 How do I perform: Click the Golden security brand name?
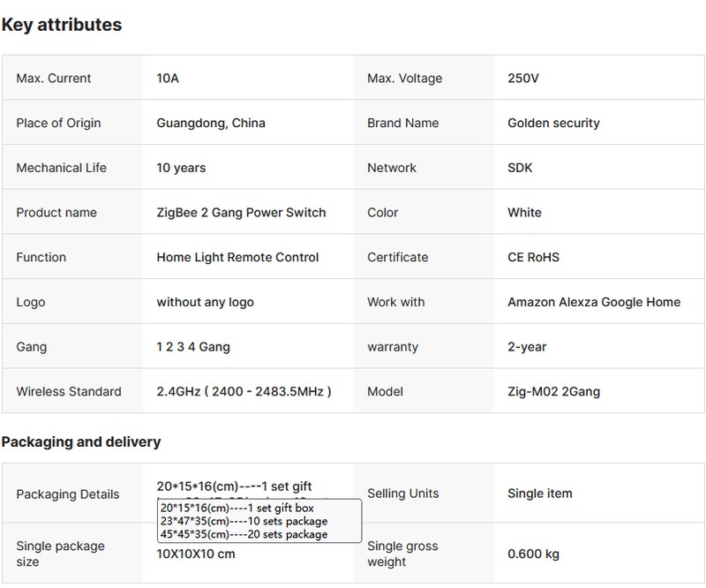tap(553, 123)
